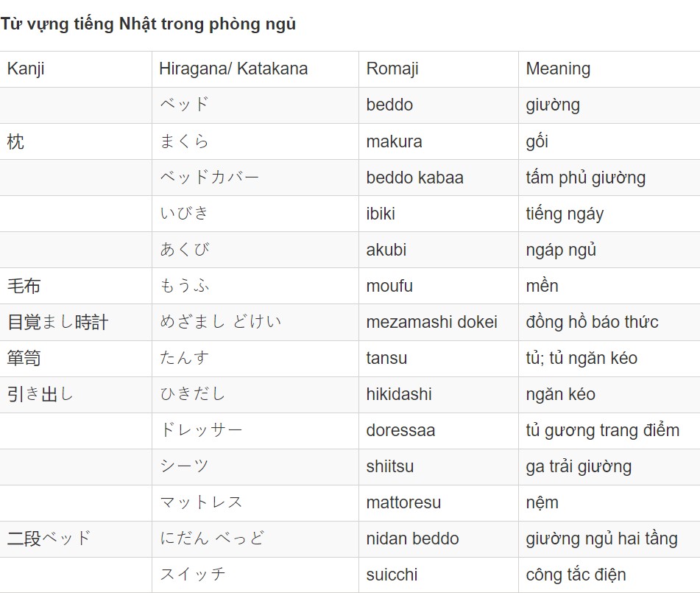Select the kanji 枕 cell
This screenshot has height=593, width=700.
pos(76,141)
